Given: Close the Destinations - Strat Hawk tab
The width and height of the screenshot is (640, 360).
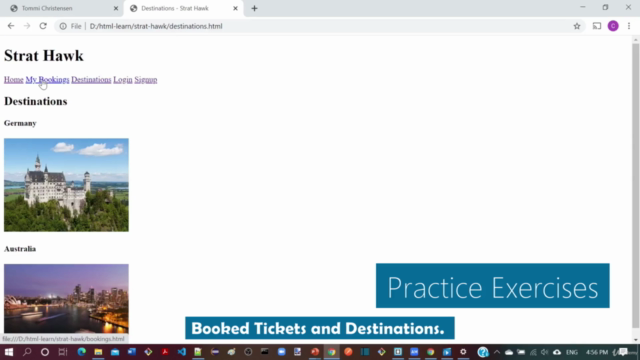Looking at the screenshot, I should [x=236, y=8].
